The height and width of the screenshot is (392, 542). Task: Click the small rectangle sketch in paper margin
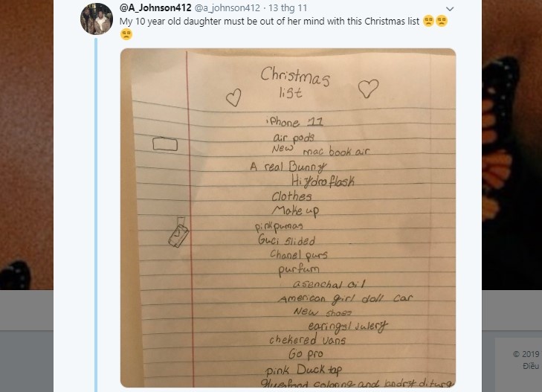click(164, 145)
